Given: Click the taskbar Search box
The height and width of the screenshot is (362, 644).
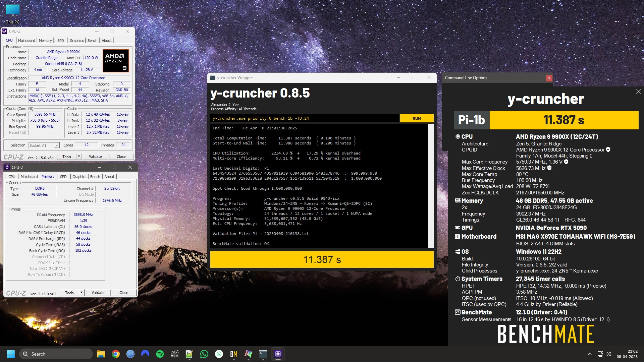Looking at the screenshot, I should pos(56,354).
